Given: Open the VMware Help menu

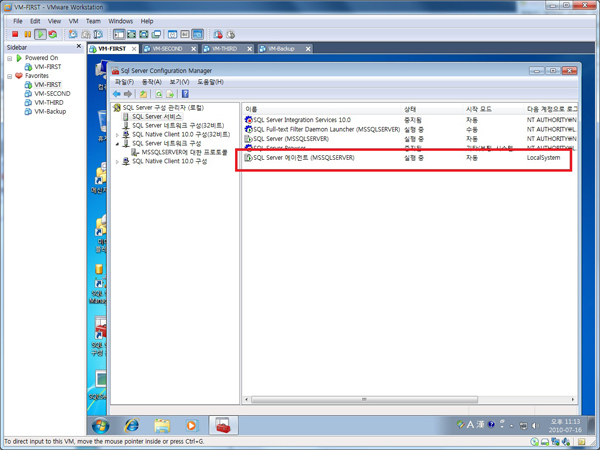Looking at the screenshot, I should 147,21.
